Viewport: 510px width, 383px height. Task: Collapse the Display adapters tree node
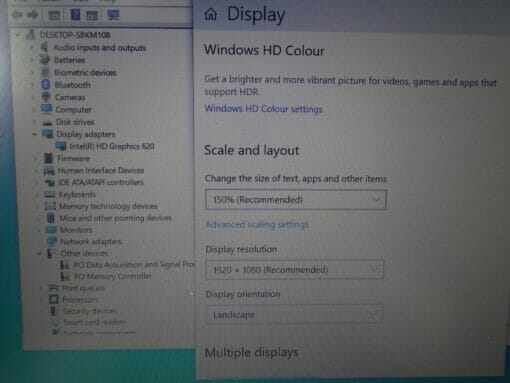34,134
